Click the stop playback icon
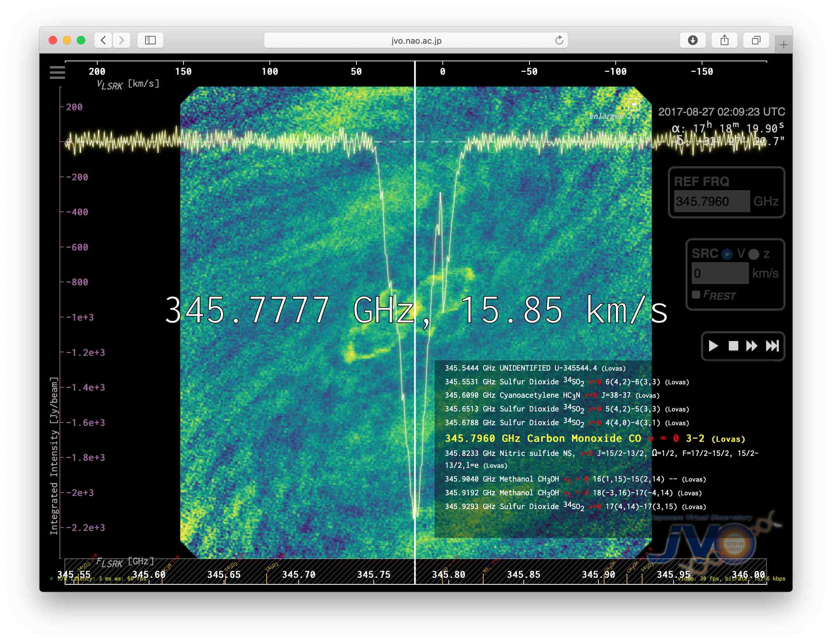 (733, 346)
